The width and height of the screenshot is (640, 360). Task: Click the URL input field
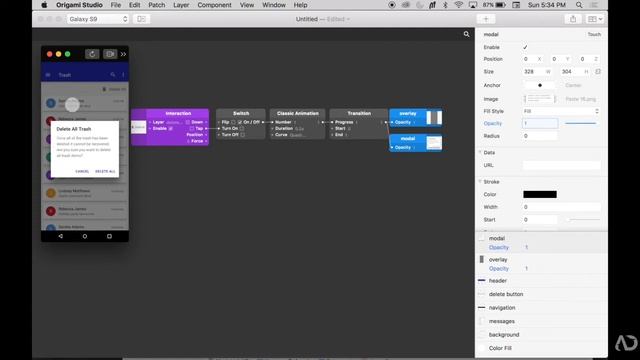562,165
